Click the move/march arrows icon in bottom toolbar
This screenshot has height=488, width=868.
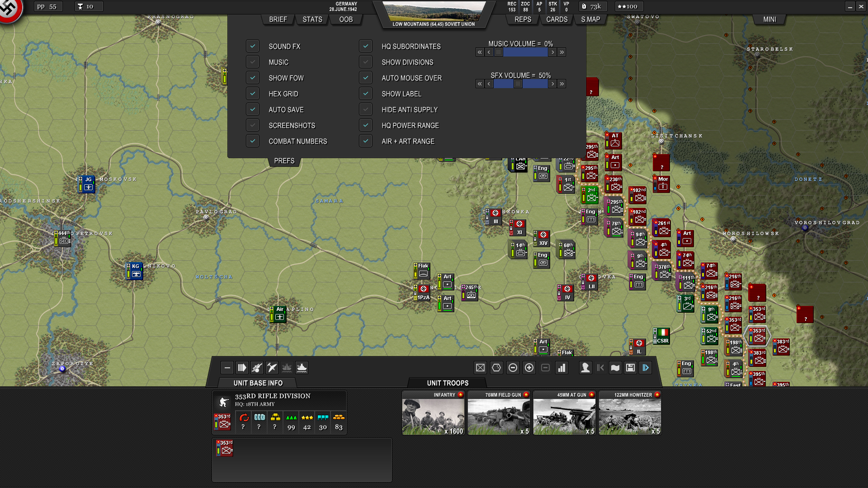point(242,368)
